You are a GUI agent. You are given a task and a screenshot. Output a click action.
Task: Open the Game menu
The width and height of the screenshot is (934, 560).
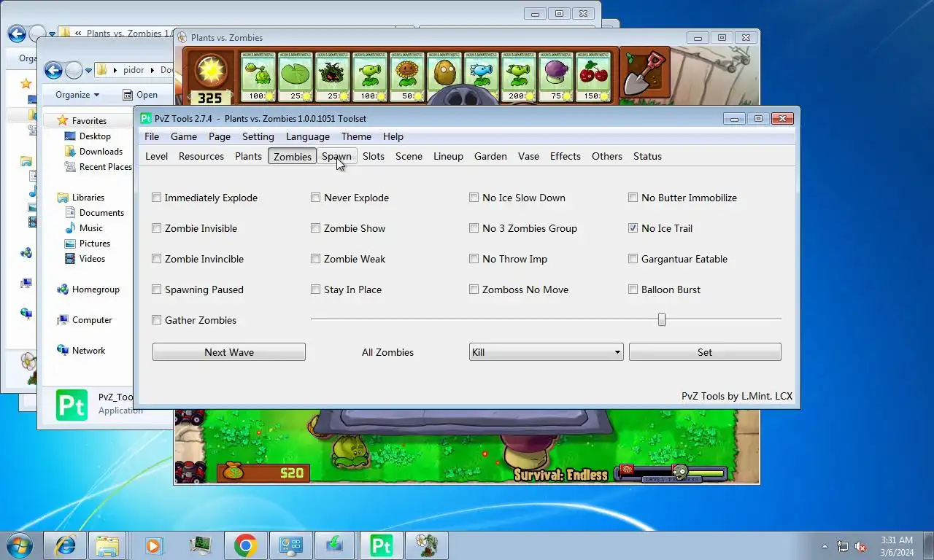point(184,136)
